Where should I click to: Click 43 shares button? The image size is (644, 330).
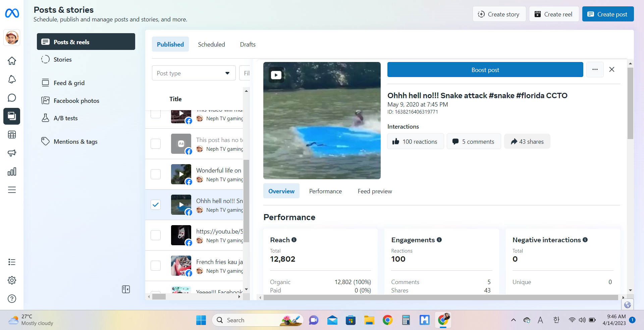tap(527, 141)
